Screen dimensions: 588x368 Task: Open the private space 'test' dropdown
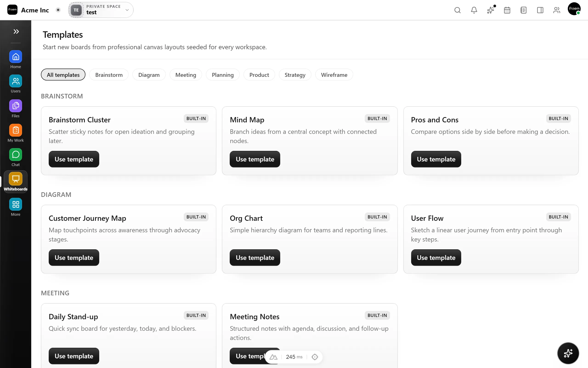[x=101, y=10]
